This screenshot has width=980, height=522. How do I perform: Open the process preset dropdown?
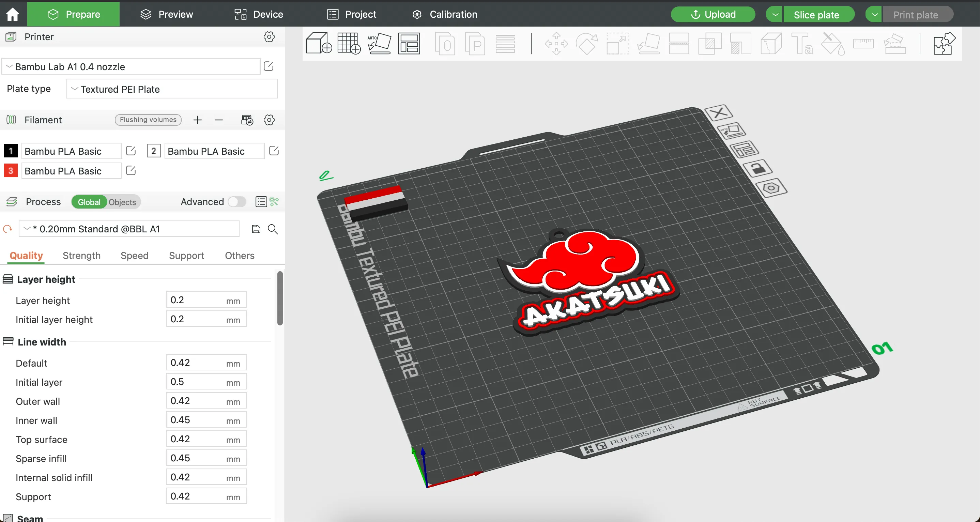[x=129, y=229]
